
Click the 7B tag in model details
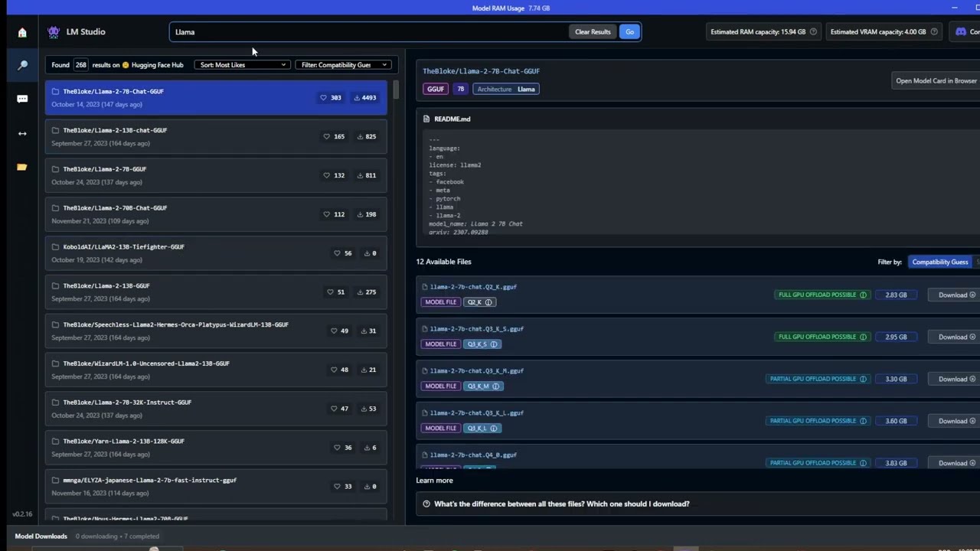coord(461,90)
